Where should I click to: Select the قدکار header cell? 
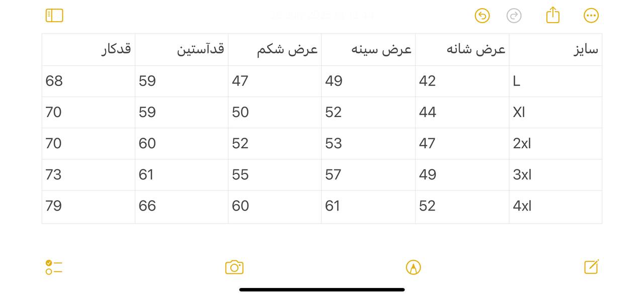(89, 49)
